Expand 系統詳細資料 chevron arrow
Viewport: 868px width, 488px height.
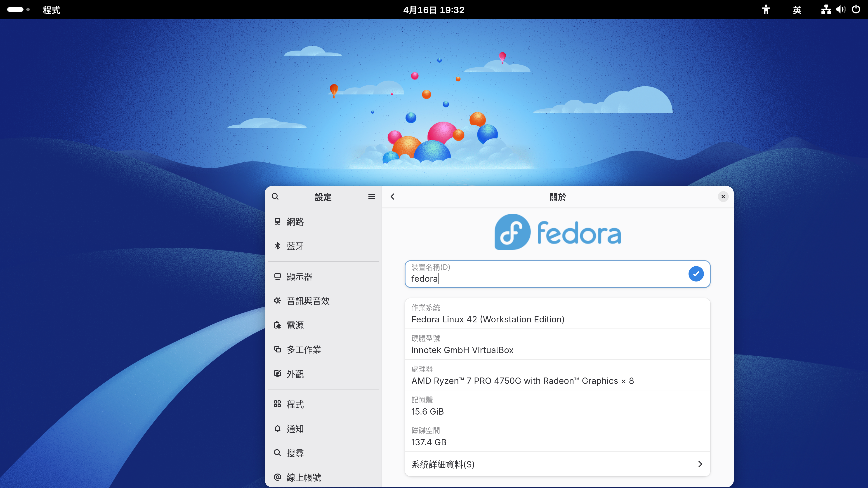click(700, 464)
